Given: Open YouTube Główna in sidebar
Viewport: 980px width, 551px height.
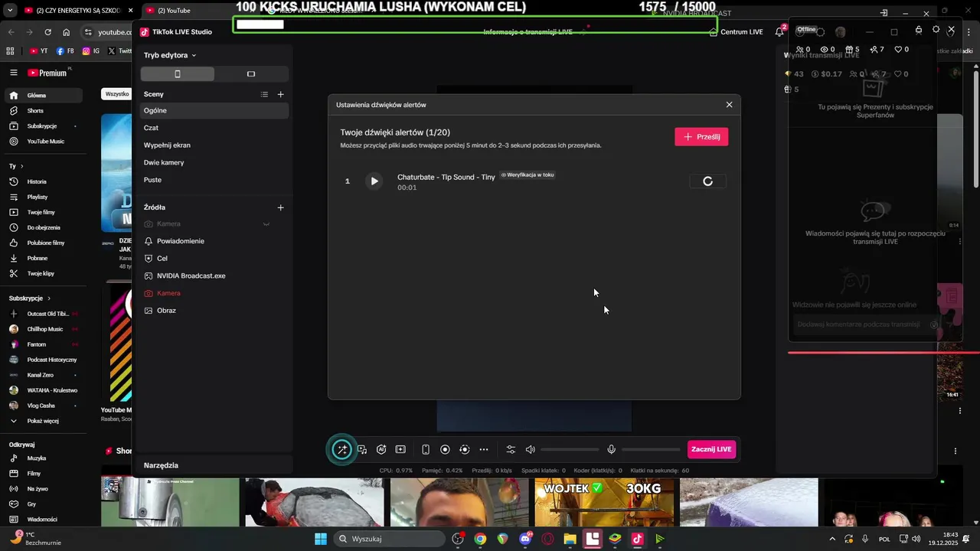Looking at the screenshot, I should click(43, 96).
